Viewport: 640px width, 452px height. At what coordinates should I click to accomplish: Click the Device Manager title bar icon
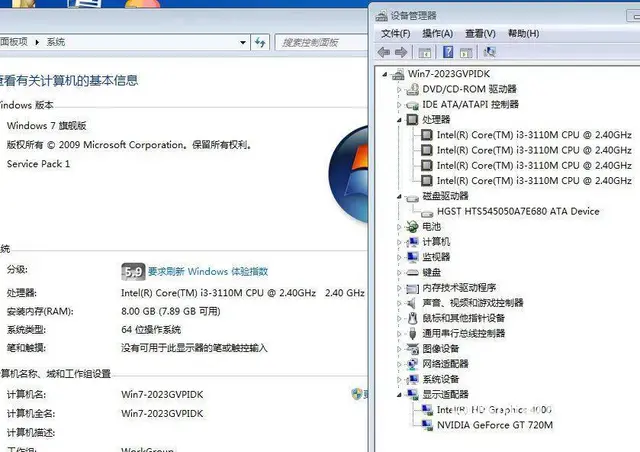pyautogui.click(x=381, y=16)
